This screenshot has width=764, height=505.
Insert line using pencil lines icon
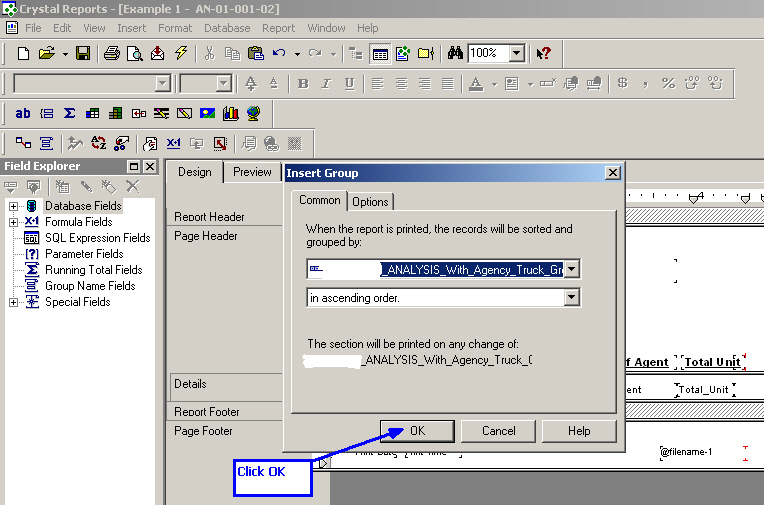coord(161,114)
